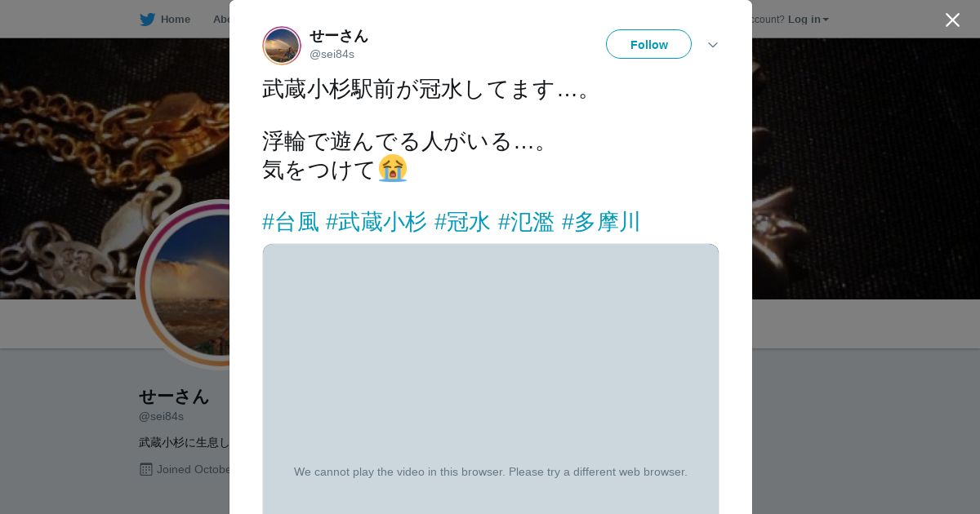The width and height of the screenshot is (980, 514).
Task: Click the せーさん profile name in sidebar
Action: click(x=174, y=397)
